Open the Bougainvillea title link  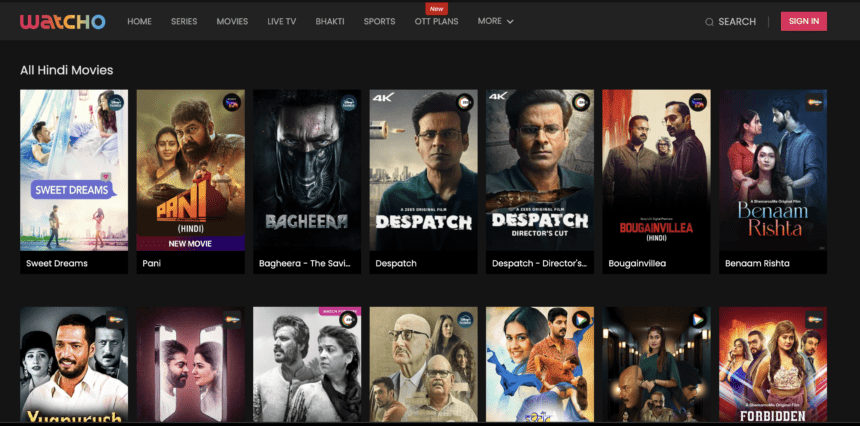pos(637,263)
